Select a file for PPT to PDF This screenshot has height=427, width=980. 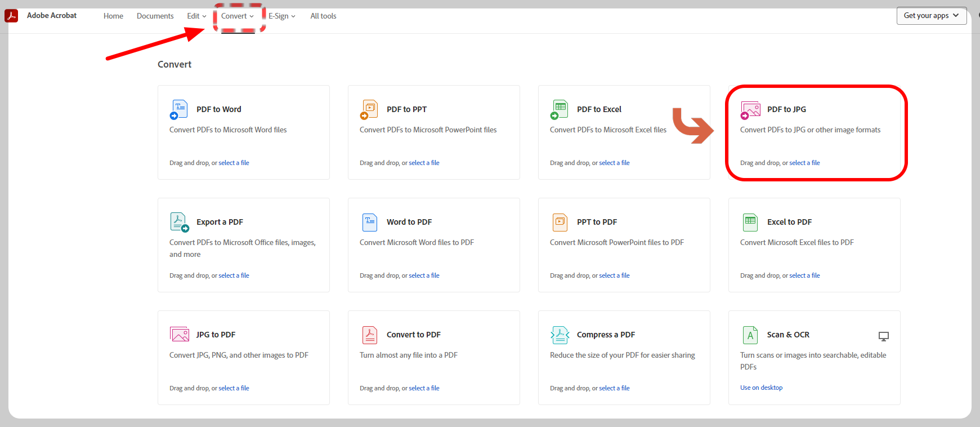[x=614, y=275]
